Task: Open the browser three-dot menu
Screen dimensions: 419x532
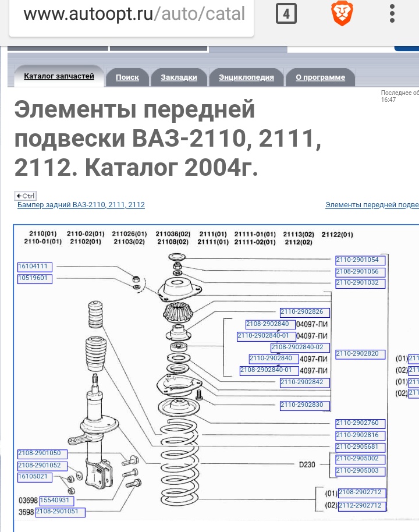Action: tap(393, 14)
